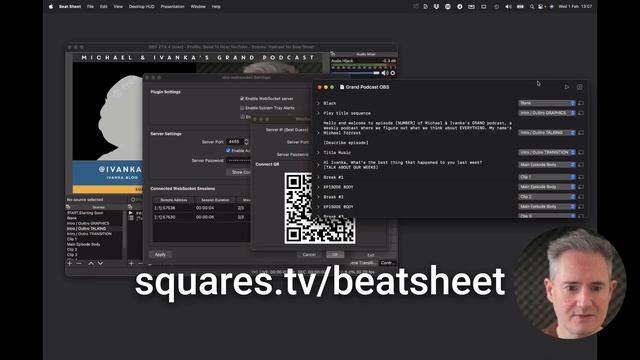The height and width of the screenshot is (360, 640).
Task: Open Audio Hijack mixer settings gear icon
Action: [x=393, y=73]
